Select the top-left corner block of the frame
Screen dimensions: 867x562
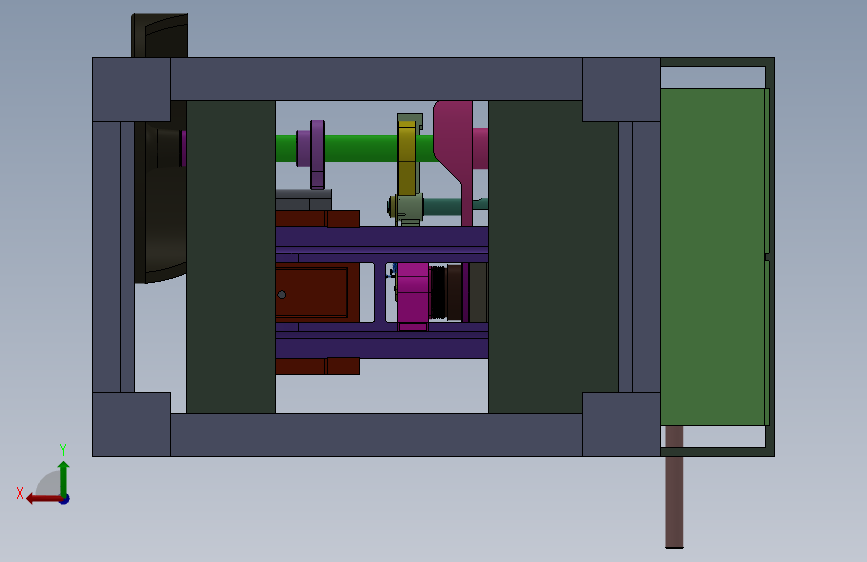(x=131, y=90)
